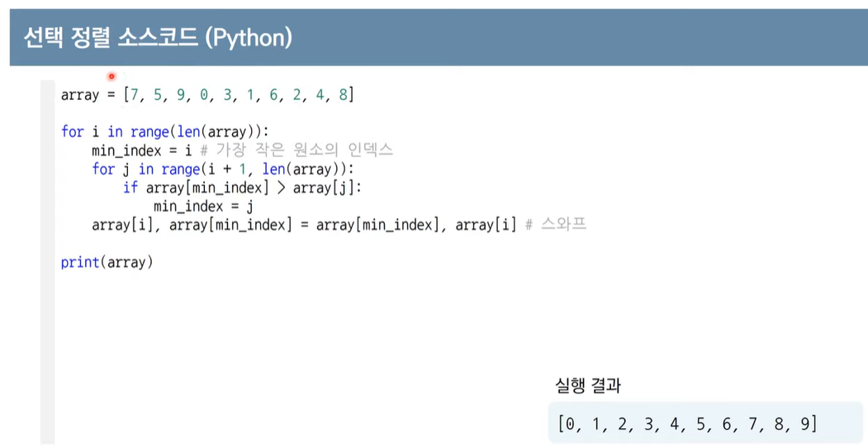
Task: Click the output '[0, 1, 2, 3, 4, 5, 6, 7, 8, 9]'
Action: coord(687,424)
